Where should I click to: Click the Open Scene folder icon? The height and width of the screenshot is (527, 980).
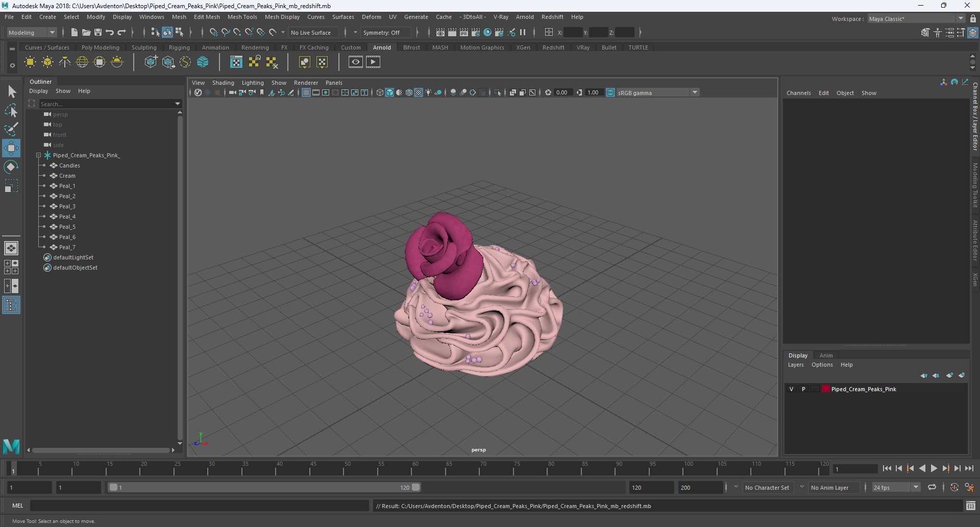click(x=86, y=32)
